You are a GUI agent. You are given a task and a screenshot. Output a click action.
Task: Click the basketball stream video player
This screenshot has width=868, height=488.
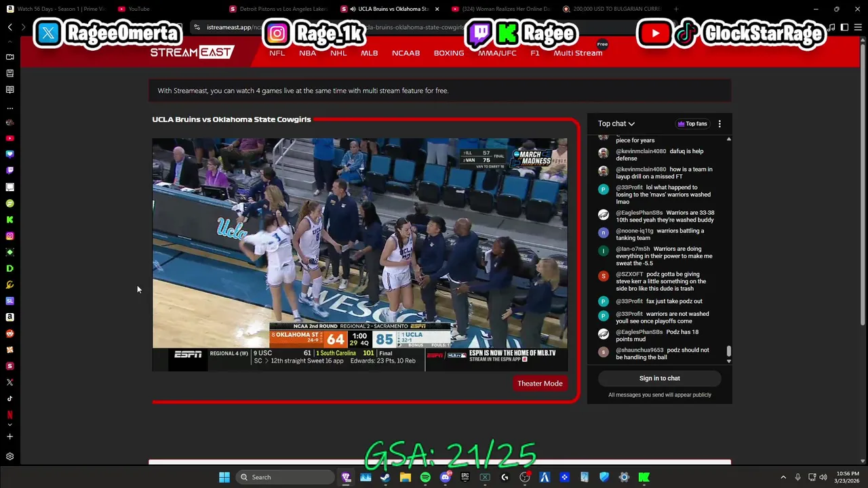pos(359,255)
